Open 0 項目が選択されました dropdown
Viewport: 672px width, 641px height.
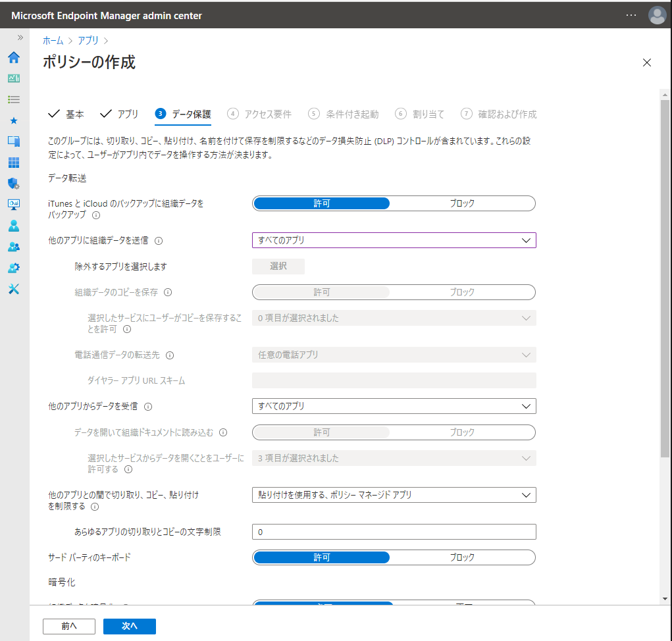(x=394, y=318)
